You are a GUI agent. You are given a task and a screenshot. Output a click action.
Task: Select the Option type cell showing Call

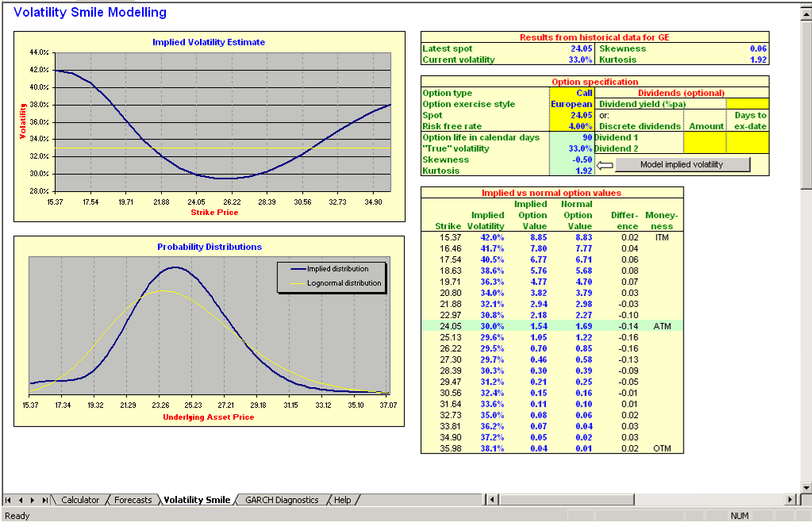coord(571,93)
